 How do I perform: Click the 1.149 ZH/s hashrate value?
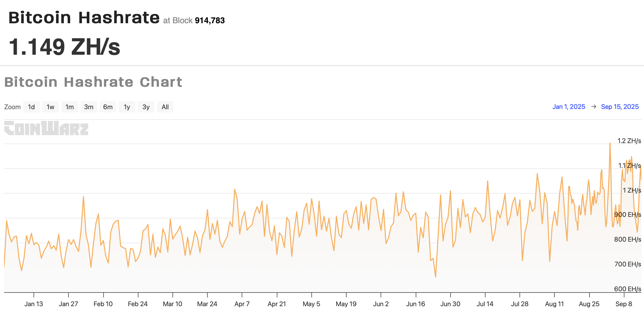[x=65, y=47]
